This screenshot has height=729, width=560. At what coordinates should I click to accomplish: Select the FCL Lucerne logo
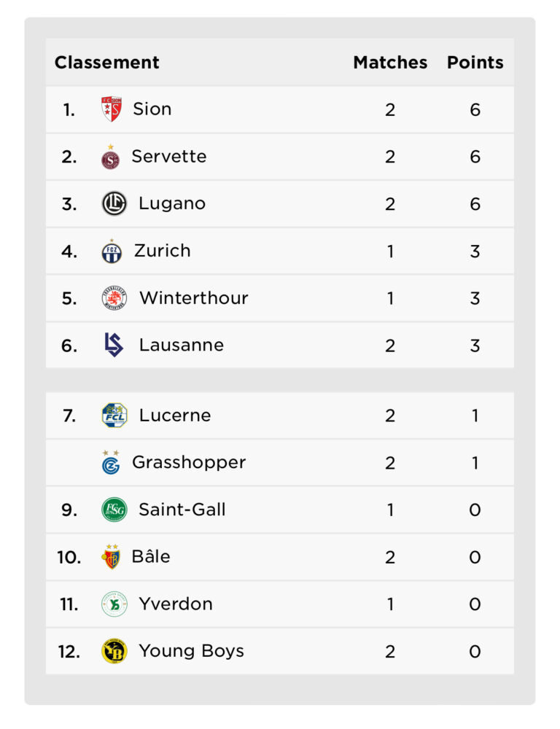(114, 416)
